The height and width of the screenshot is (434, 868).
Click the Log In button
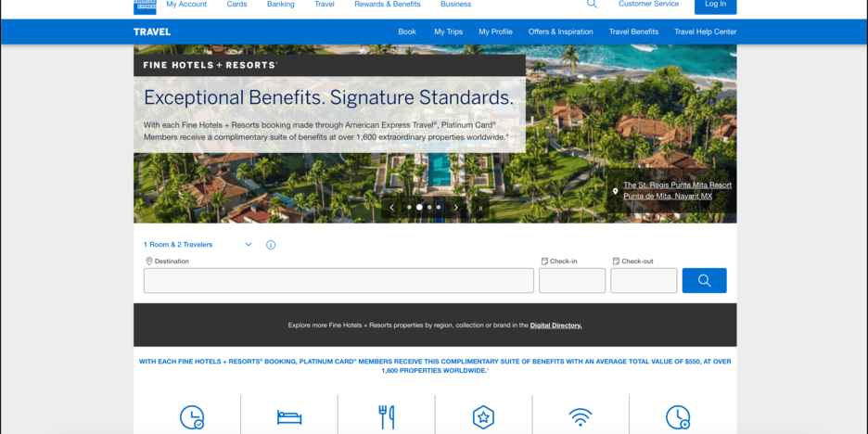tap(715, 6)
